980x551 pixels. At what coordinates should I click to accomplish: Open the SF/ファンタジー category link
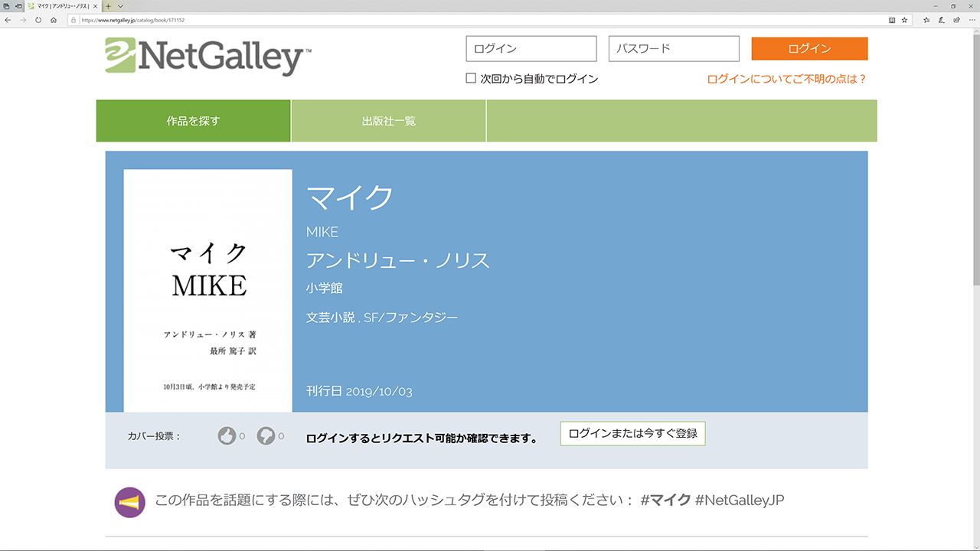(410, 317)
